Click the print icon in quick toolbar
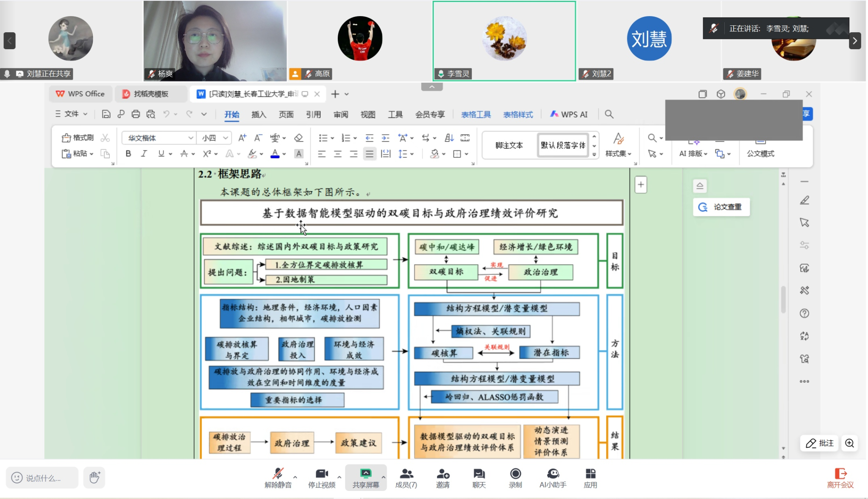 coord(136,114)
